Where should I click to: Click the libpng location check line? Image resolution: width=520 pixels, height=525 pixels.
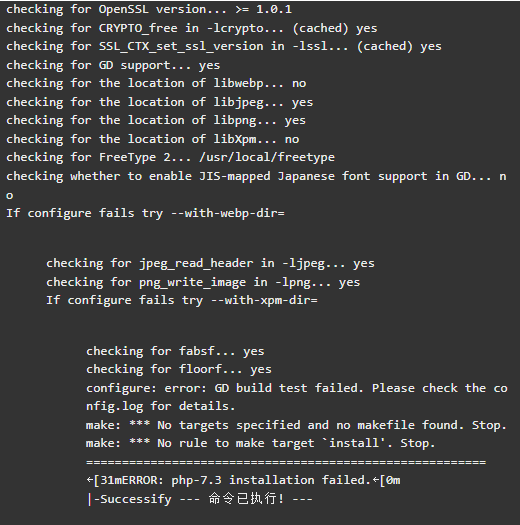click(x=156, y=121)
